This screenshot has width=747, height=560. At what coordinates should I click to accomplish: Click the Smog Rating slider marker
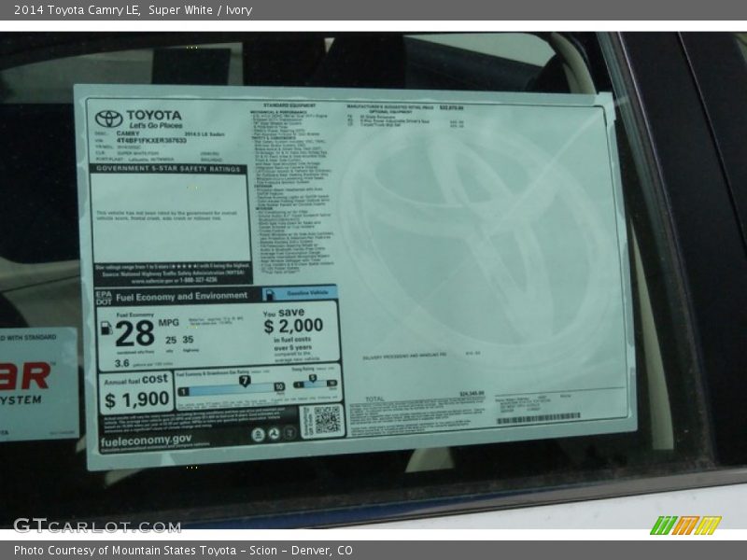point(312,378)
